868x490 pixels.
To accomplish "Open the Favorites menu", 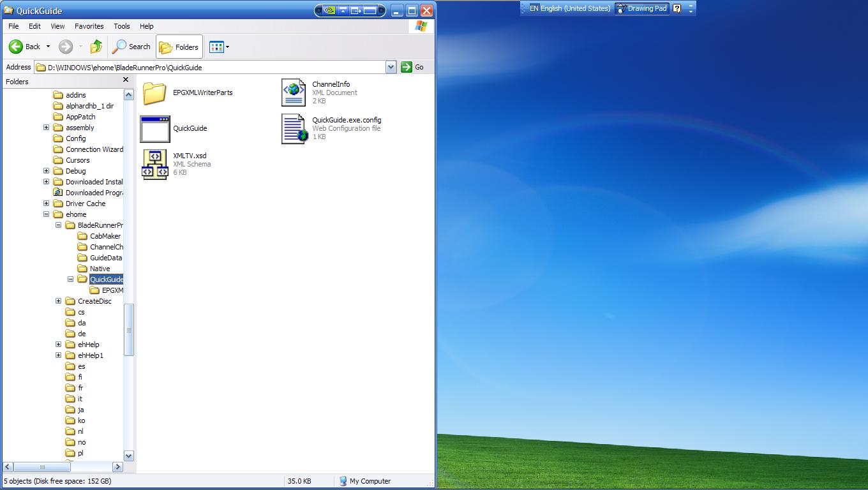I will coord(89,26).
